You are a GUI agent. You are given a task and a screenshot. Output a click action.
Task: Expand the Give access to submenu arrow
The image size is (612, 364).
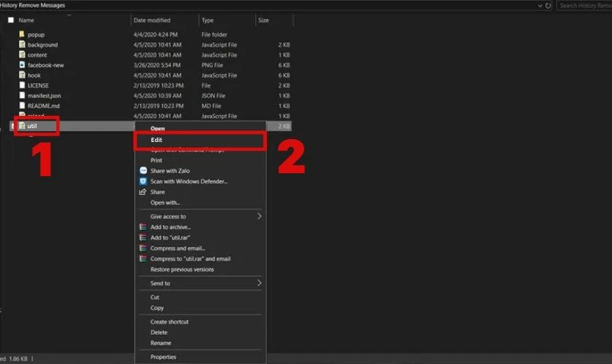(x=259, y=216)
